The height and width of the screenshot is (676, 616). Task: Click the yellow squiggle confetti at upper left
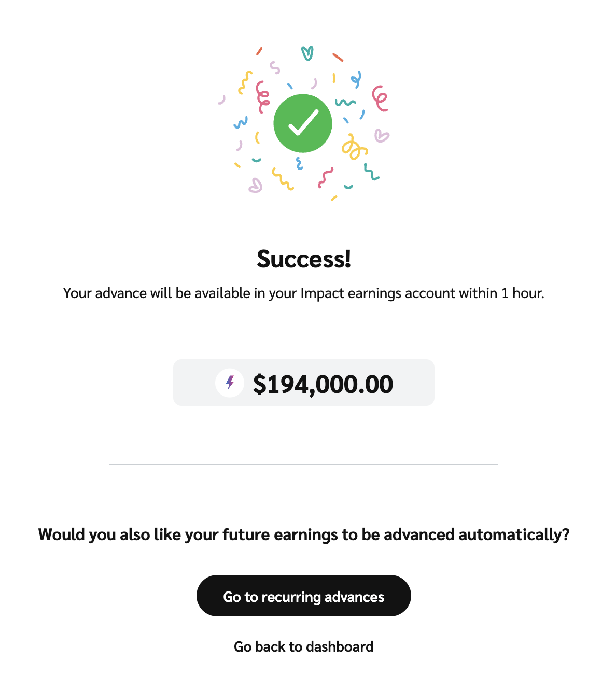[x=245, y=83]
